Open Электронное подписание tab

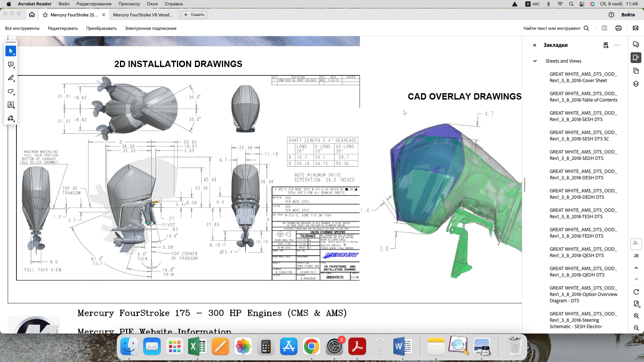coord(151,28)
